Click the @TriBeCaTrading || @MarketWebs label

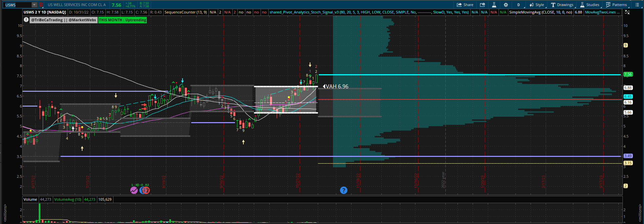point(64,20)
